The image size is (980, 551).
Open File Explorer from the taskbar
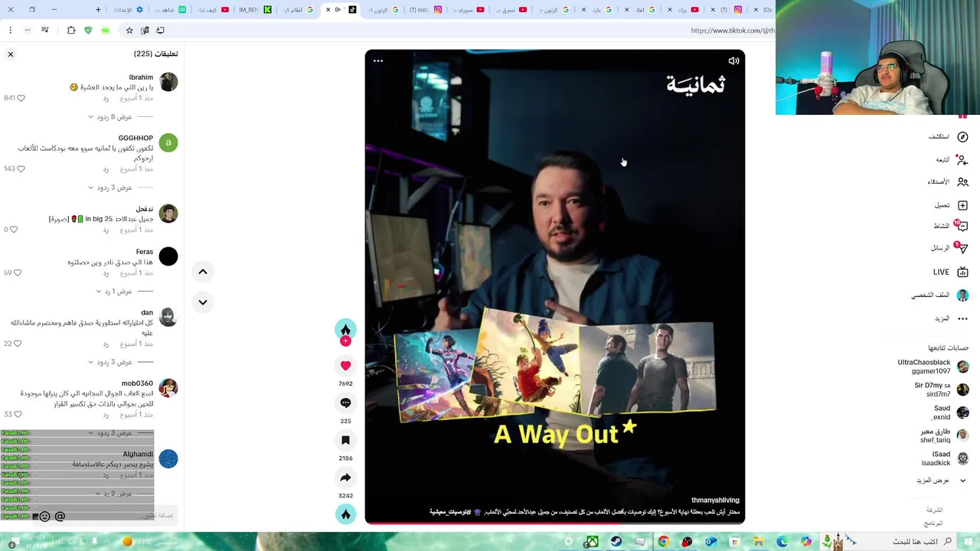(x=759, y=542)
